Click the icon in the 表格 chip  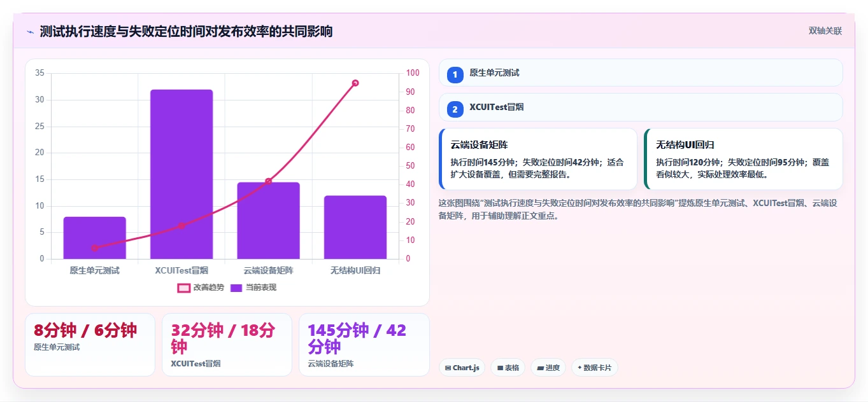coord(500,368)
